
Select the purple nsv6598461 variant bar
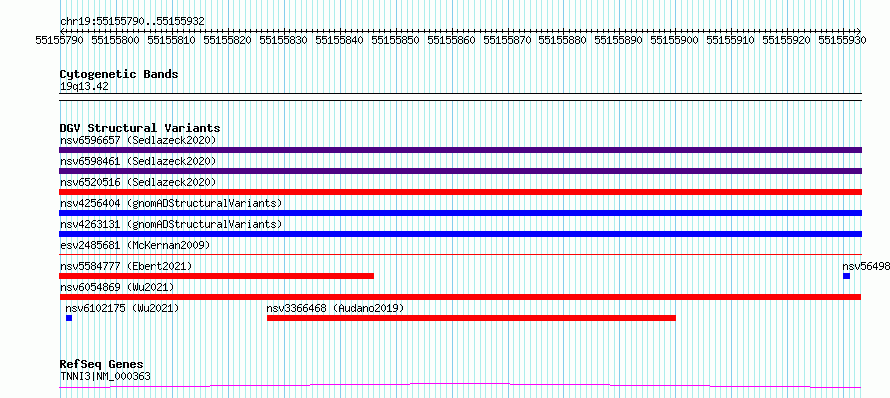coord(460,171)
